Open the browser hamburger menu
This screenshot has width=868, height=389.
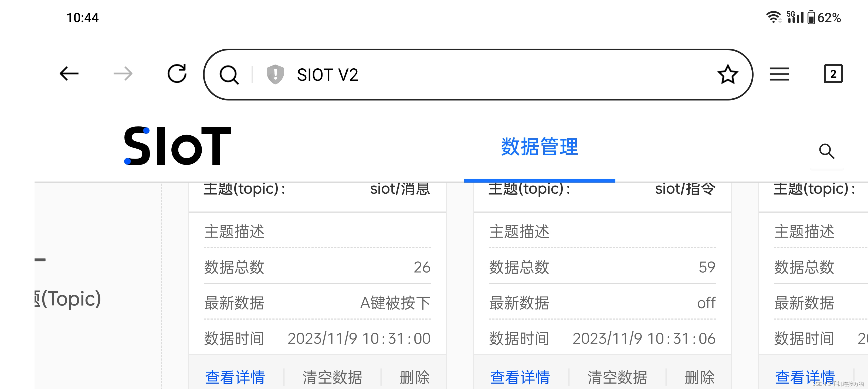pos(780,73)
